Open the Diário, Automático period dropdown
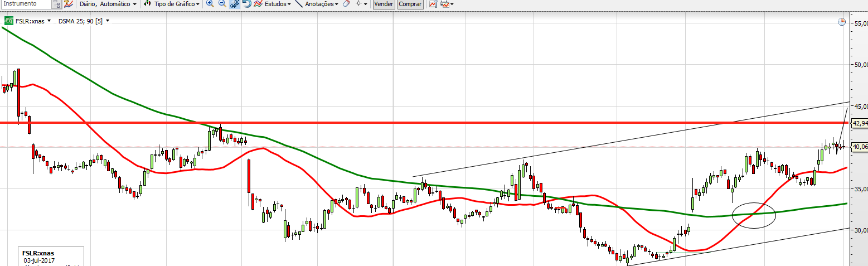868x266 pixels. point(108,4)
